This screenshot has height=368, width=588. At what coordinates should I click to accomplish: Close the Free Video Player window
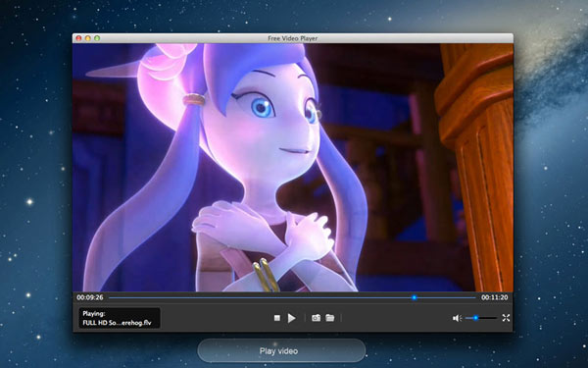pyautogui.click(x=78, y=38)
